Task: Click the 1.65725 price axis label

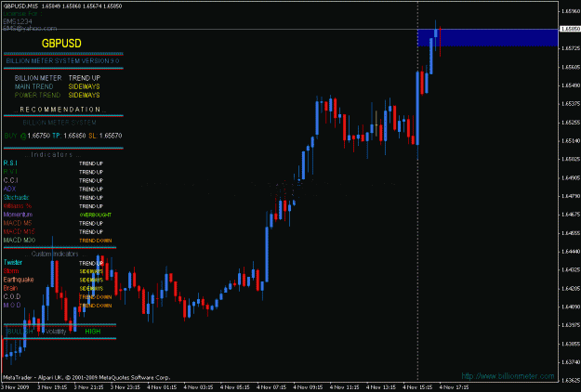Action: click(571, 48)
